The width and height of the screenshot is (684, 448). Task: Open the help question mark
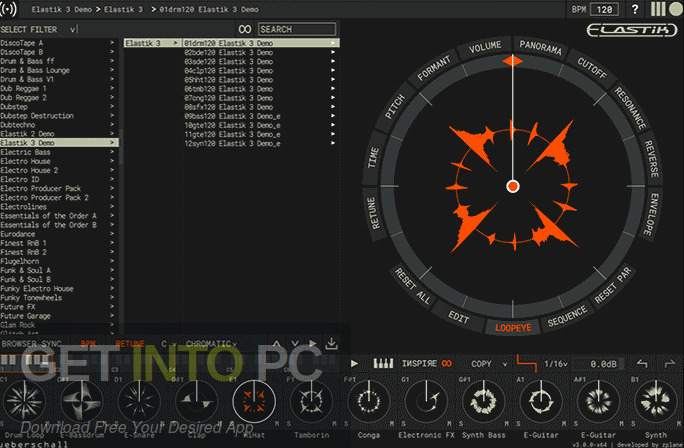tap(635, 9)
